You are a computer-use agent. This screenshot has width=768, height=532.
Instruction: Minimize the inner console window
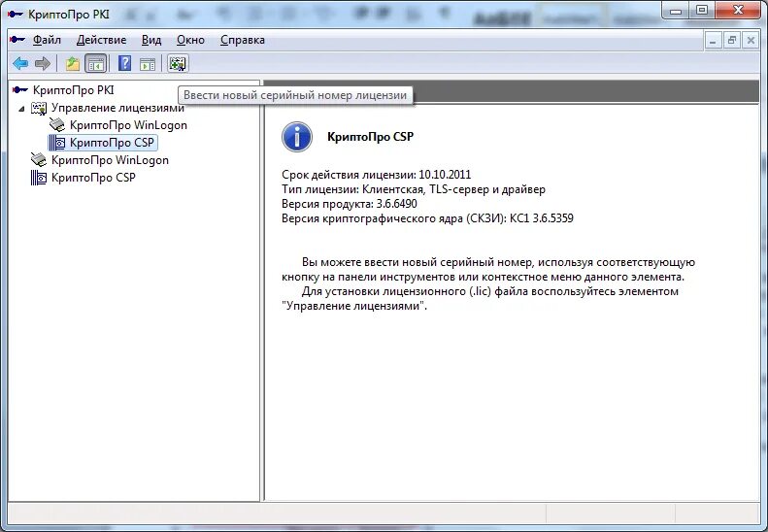pyautogui.click(x=713, y=40)
